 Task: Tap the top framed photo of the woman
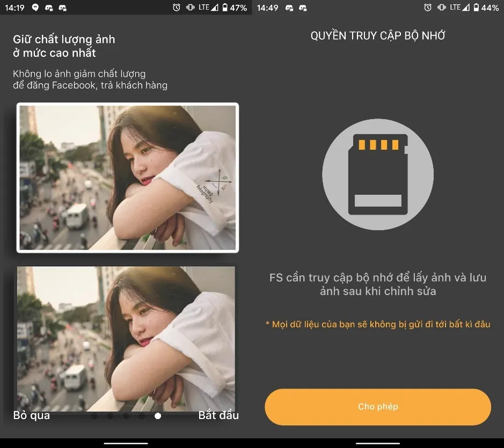(x=127, y=177)
